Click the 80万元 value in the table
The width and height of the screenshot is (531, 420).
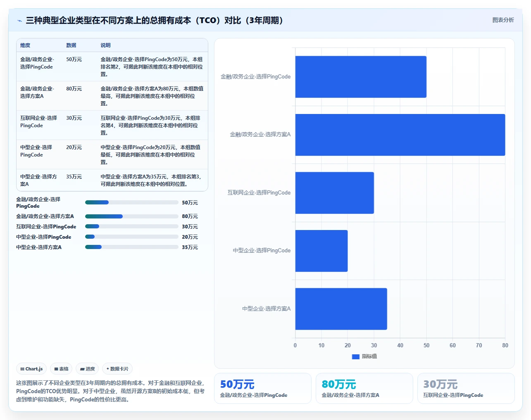pyautogui.click(x=74, y=89)
